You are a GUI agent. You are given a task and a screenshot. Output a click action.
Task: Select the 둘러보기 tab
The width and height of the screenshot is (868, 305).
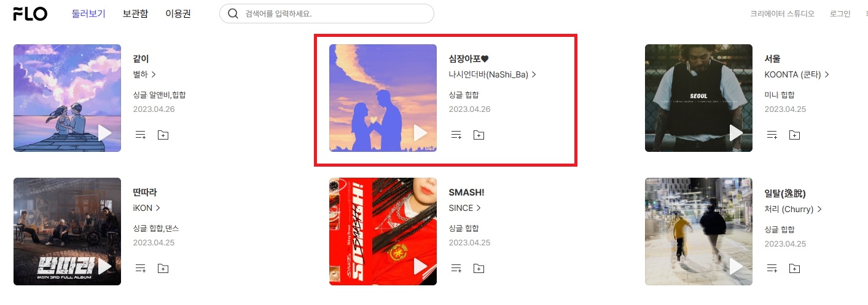tap(88, 14)
